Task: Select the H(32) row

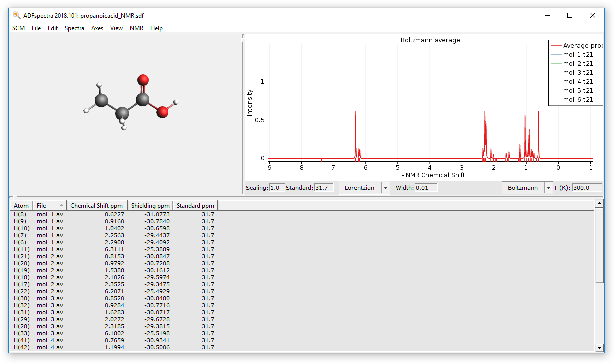Action: [x=303, y=305]
